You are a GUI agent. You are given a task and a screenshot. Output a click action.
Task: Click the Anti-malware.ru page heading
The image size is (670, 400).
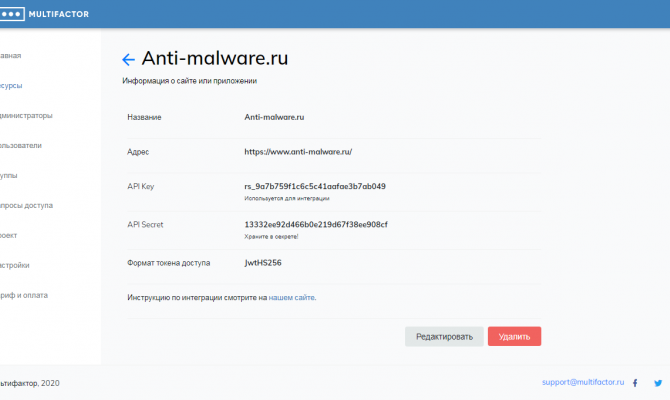click(215, 58)
